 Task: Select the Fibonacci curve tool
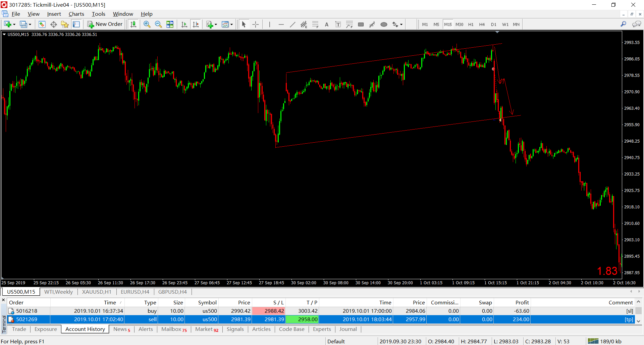tap(350, 24)
